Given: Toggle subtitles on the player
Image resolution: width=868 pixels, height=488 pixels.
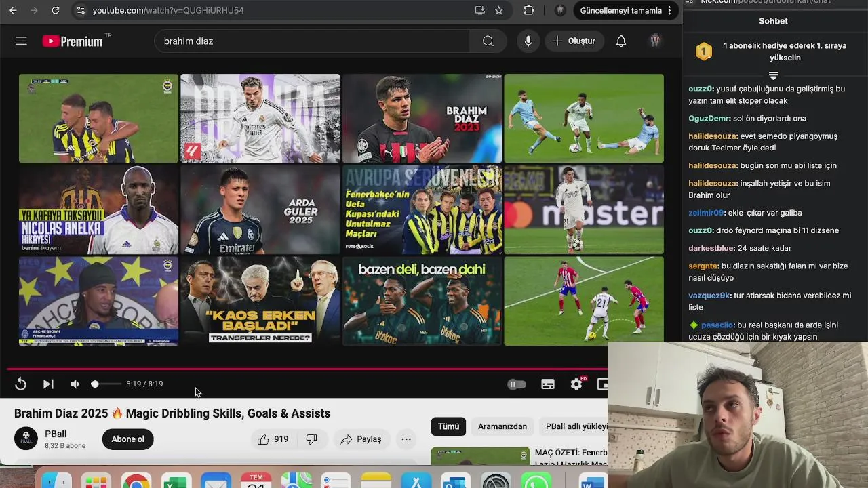Looking at the screenshot, I should click(x=548, y=384).
